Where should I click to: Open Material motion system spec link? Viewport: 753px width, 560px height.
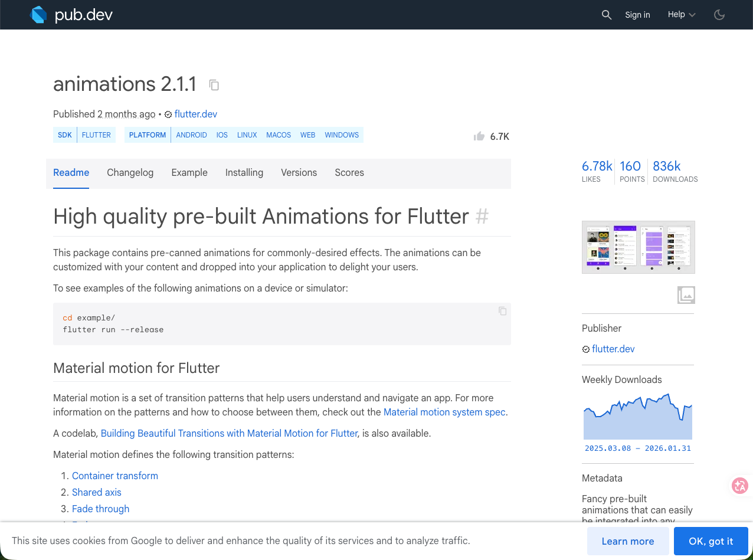[x=444, y=412]
